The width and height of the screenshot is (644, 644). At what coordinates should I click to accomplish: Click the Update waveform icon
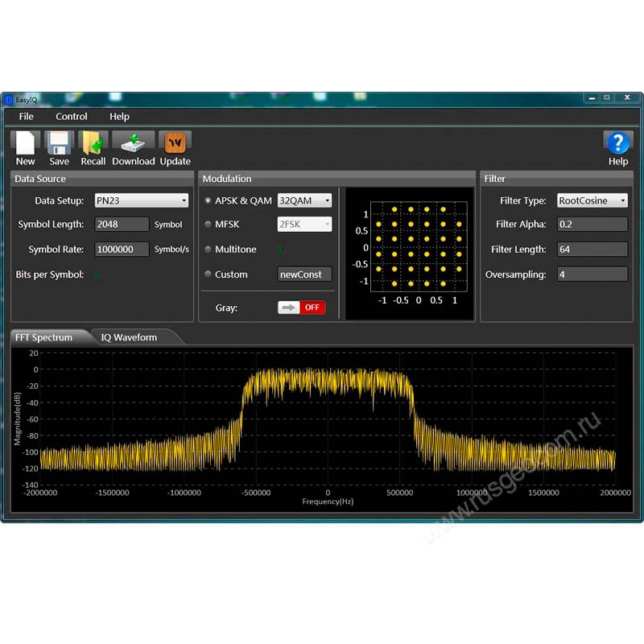pos(175,142)
